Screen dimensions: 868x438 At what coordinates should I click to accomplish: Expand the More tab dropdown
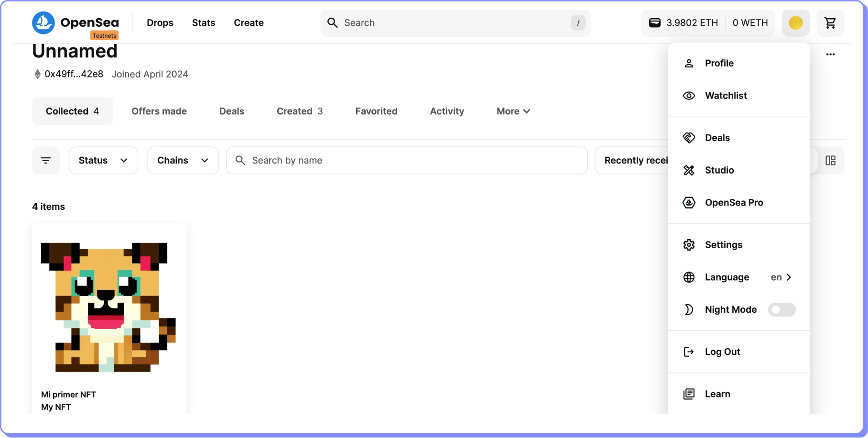click(513, 111)
